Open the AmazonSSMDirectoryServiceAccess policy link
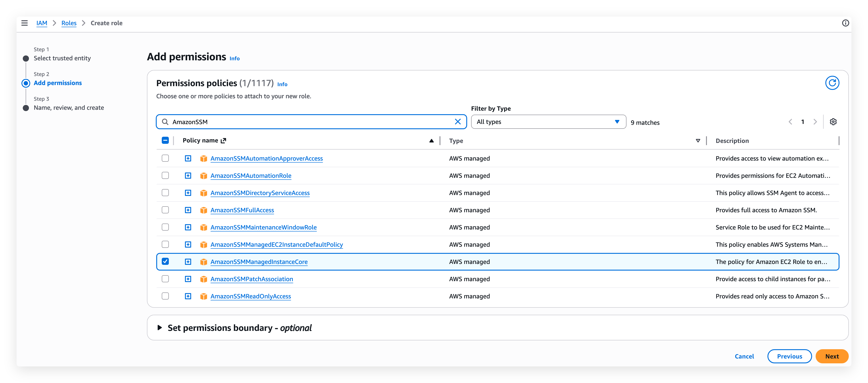 coord(260,193)
